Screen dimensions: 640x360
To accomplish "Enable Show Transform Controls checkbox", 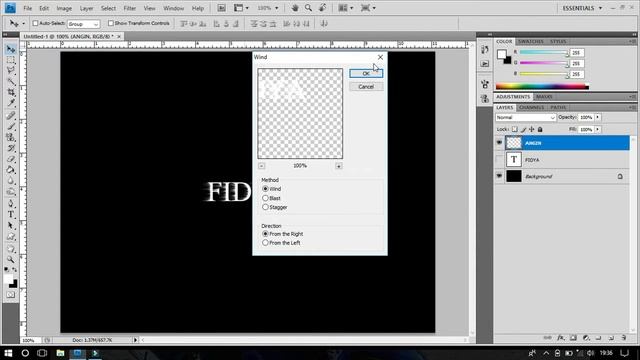I will coord(111,23).
